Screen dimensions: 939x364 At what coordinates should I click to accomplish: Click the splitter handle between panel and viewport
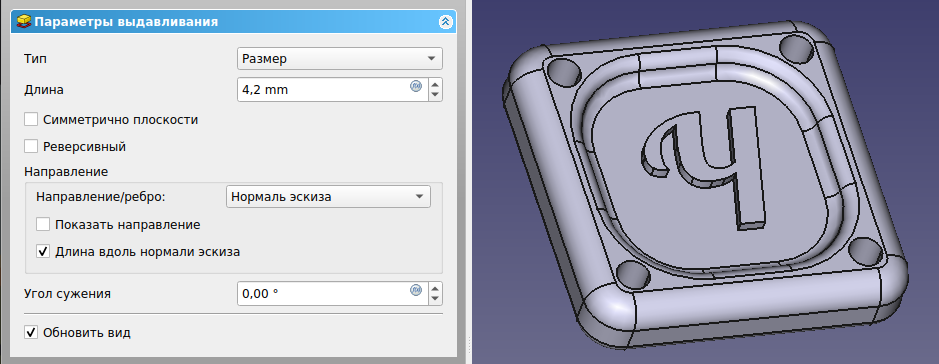tap(469, 182)
